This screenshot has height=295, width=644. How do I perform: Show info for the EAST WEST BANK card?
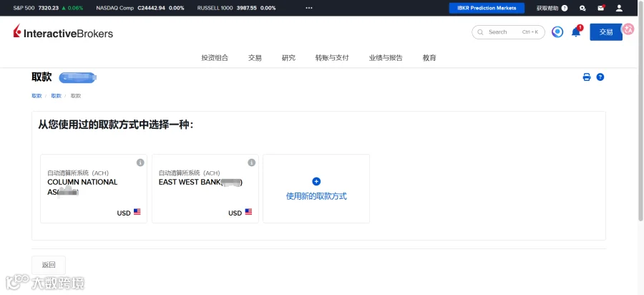(x=252, y=163)
